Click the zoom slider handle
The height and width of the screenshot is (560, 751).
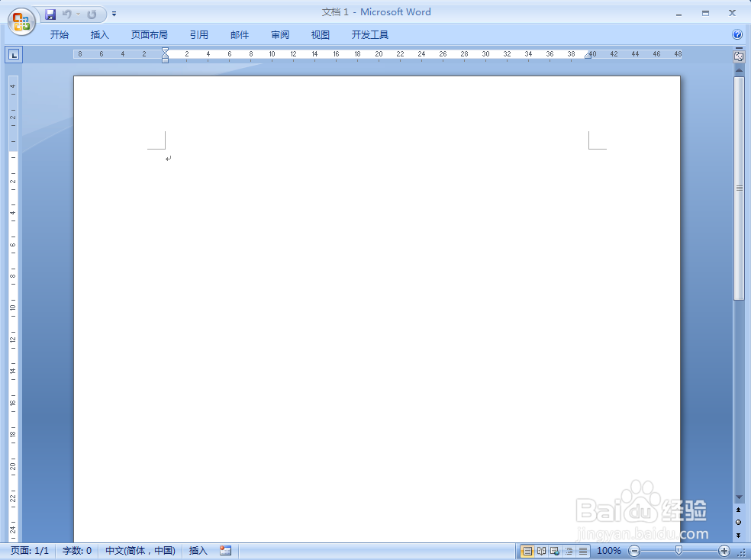tap(678, 551)
